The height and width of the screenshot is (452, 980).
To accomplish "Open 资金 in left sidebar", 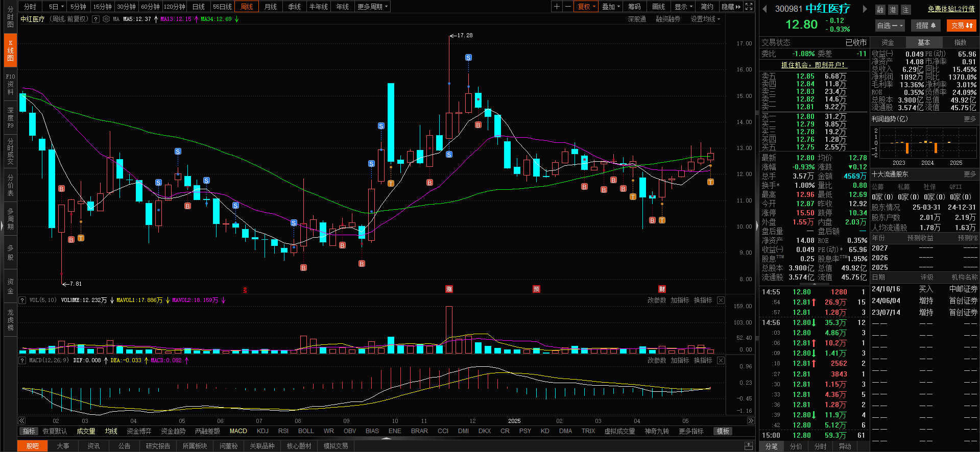I will (10, 286).
